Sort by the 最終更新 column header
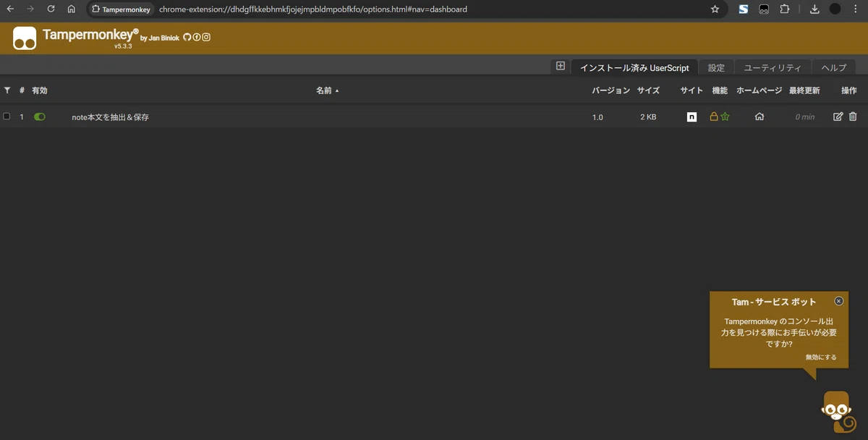Viewport: 868px width, 440px height. [804, 90]
